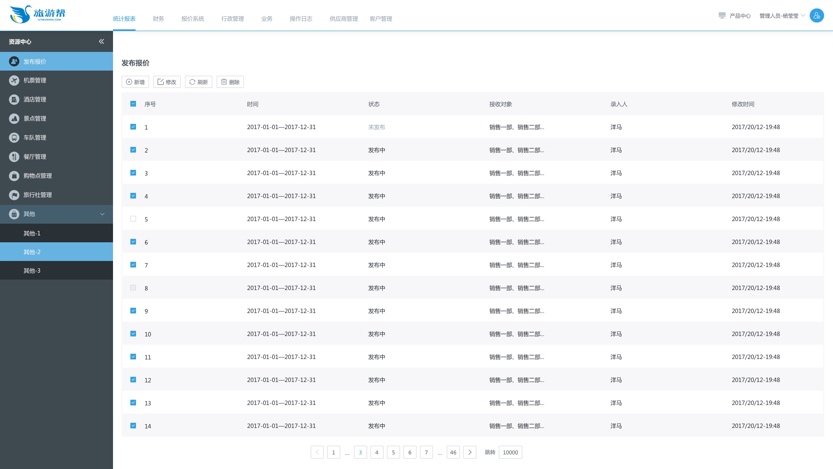The width and height of the screenshot is (833, 469).
Task: Click the 新增 button
Action: click(135, 82)
